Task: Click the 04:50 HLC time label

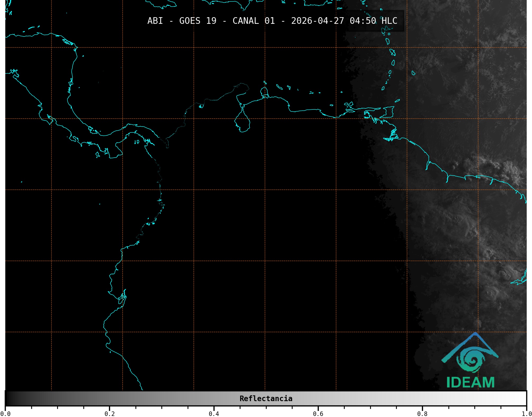Action: 373,21
